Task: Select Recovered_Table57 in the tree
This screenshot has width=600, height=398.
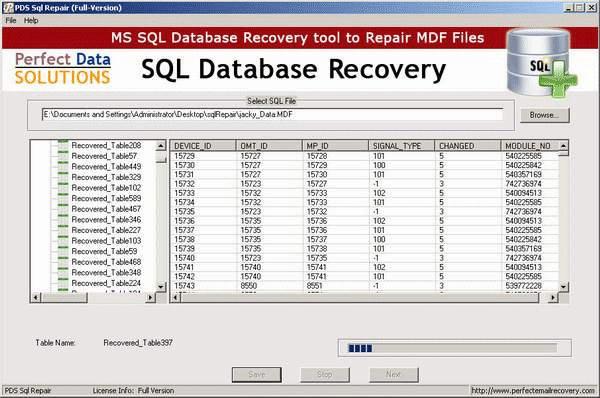Action: coord(104,156)
